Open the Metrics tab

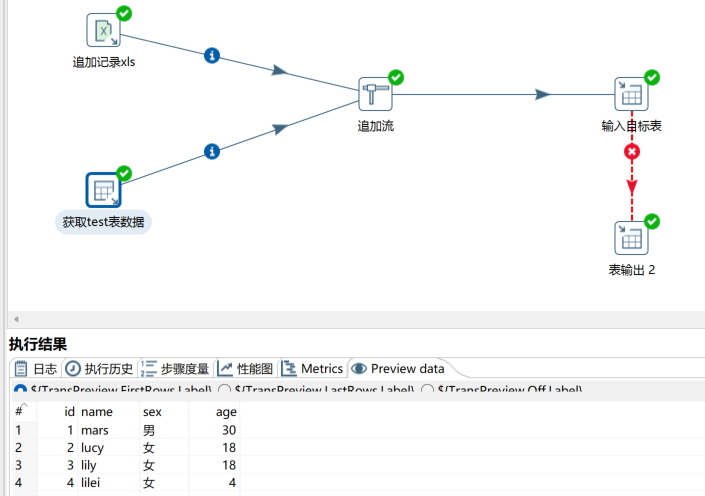click(313, 369)
